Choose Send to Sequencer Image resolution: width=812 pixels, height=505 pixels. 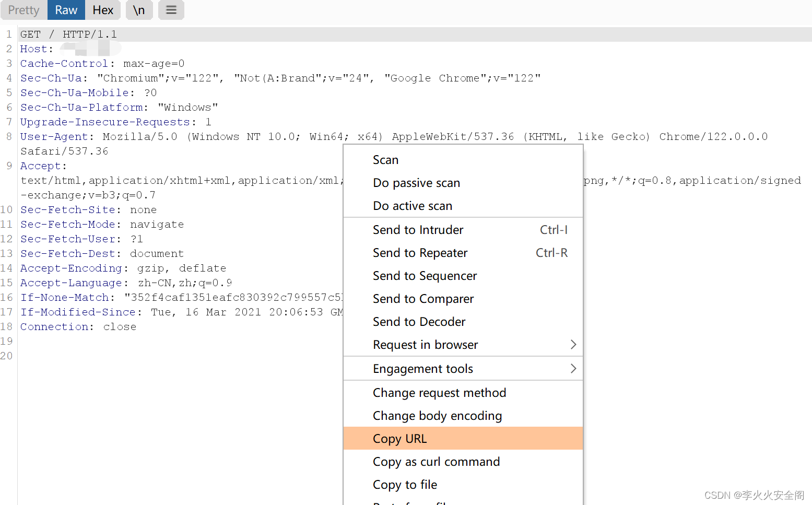(463, 276)
